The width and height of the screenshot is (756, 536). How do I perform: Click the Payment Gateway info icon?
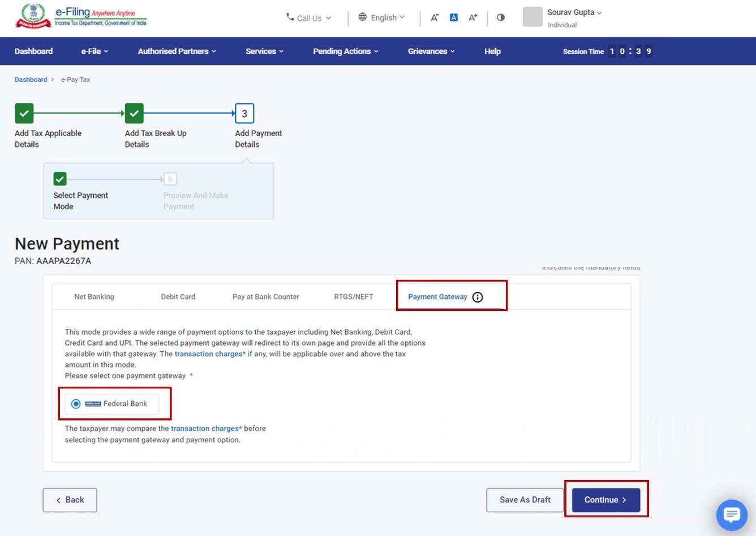coord(478,297)
